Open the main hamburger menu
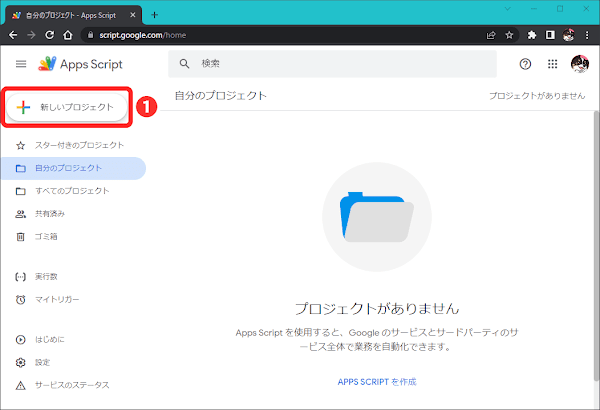600x410 pixels. [x=21, y=64]
